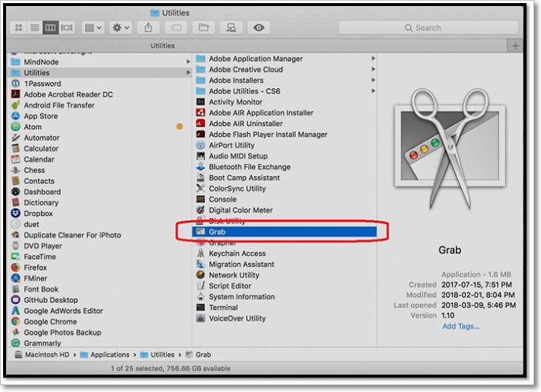
Task: Select the Chess icon
Action: (x=15, y=170)
